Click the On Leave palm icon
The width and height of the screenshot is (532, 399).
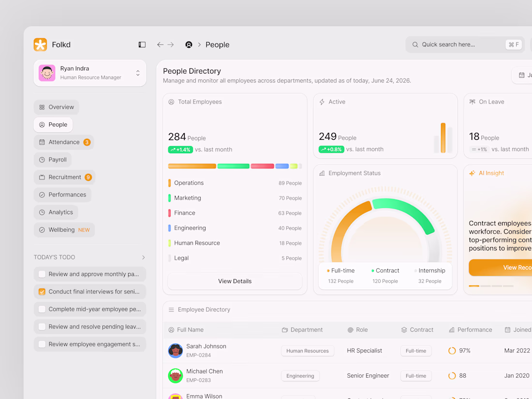[x=472, y=102]
